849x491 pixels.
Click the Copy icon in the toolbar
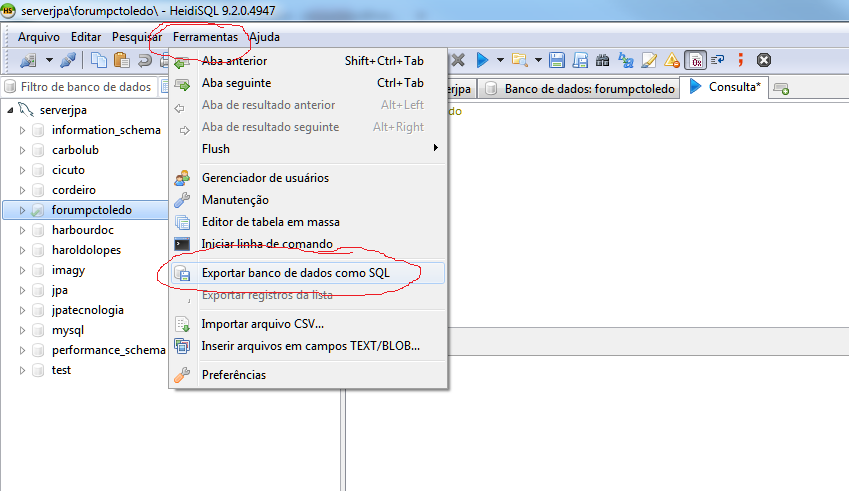pyautogui.click(x=99, y=60)
